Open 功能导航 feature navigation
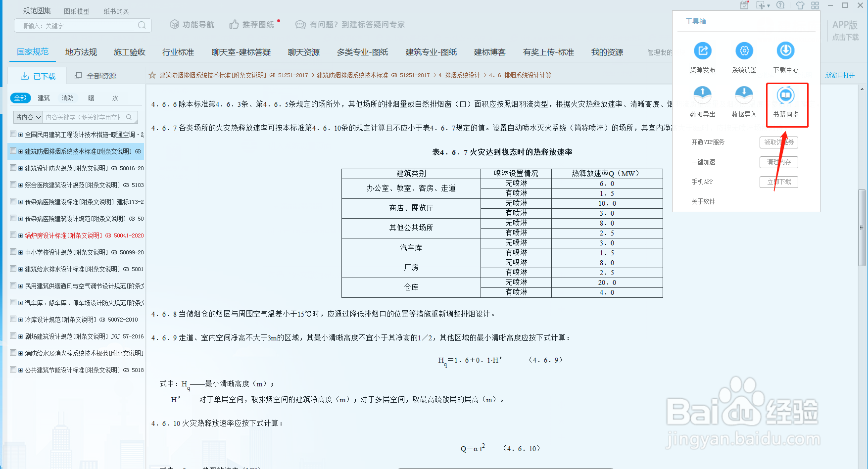The image size is (868, 469). [192, 24]
